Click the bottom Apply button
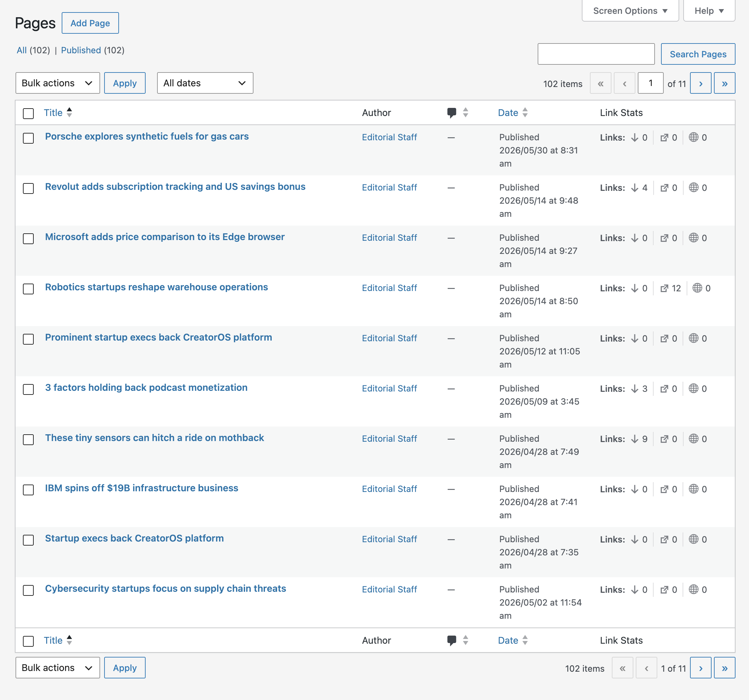This screenshot has height=700, width=749. (x=125, y=668)
